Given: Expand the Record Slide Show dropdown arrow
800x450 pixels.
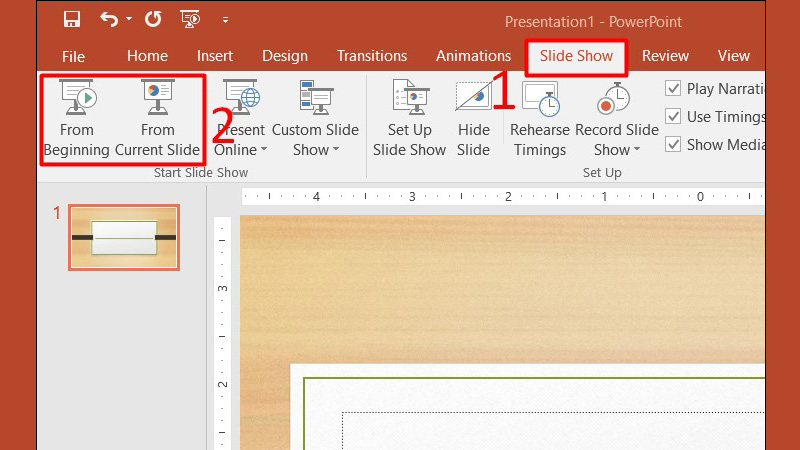Looking at the screenshot, I should click(637, 149).
